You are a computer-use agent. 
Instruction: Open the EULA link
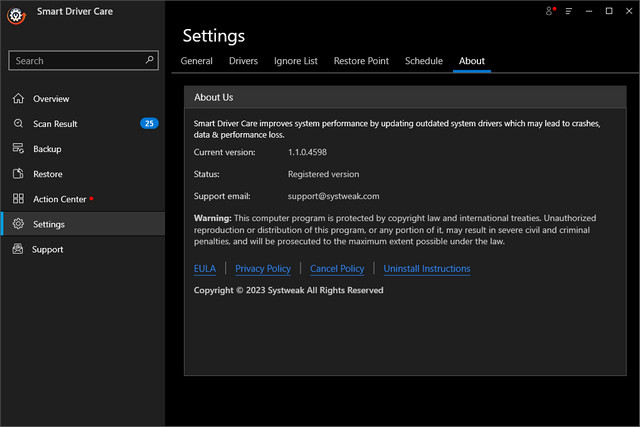pyautogui.click(x=204, y=268)
